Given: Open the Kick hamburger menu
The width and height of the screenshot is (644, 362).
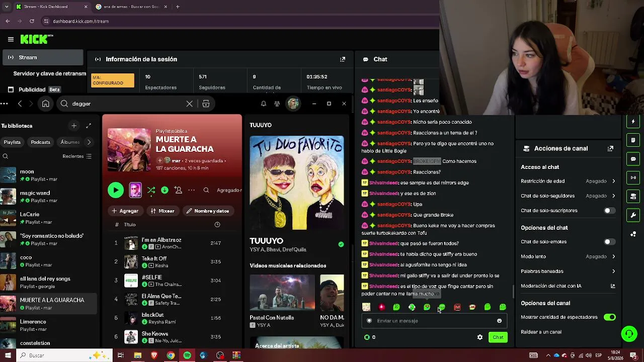Looking at the screenshot, I should click(x=11, y=39).
